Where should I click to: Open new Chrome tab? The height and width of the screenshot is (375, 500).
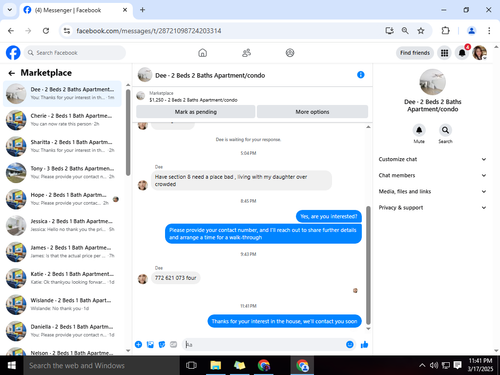(142, 10)
